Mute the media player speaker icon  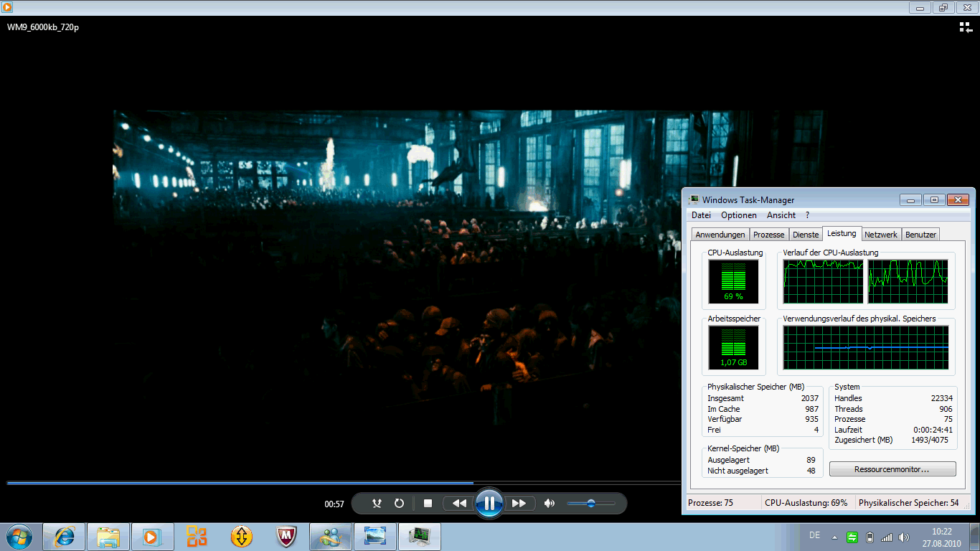(550, 504)
